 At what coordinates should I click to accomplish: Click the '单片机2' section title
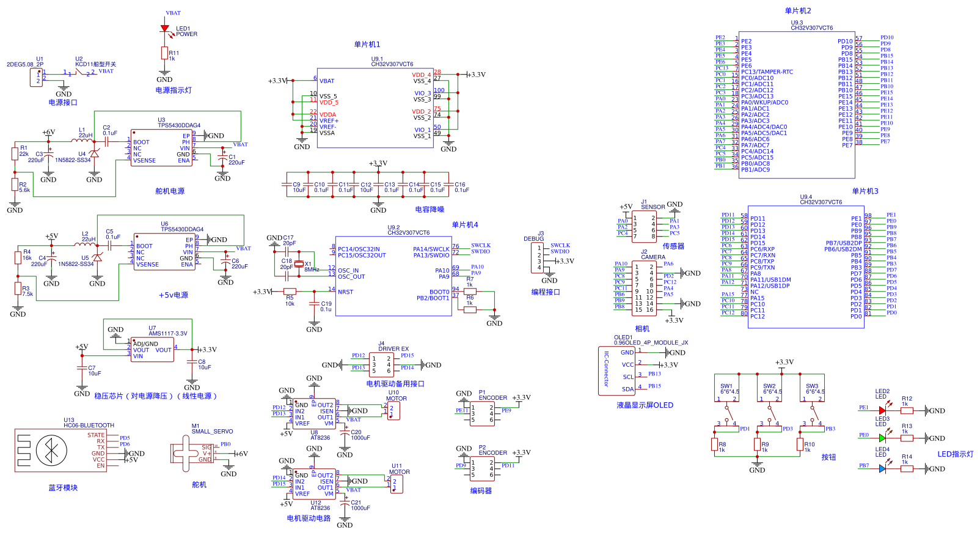click(x=798, y=10)
